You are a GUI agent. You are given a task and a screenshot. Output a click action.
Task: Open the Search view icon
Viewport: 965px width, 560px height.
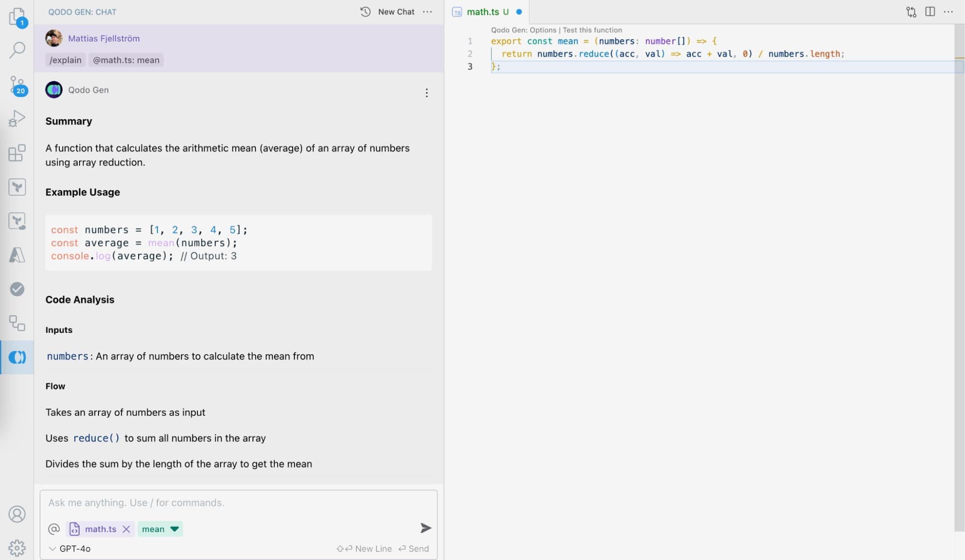click(x=17, y=50)
